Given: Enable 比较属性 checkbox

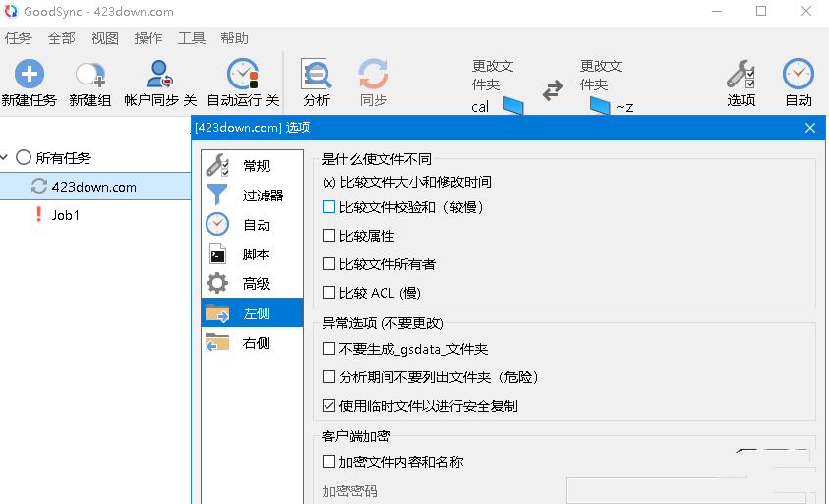Looking at the screenshot, I should click(329, 236).
